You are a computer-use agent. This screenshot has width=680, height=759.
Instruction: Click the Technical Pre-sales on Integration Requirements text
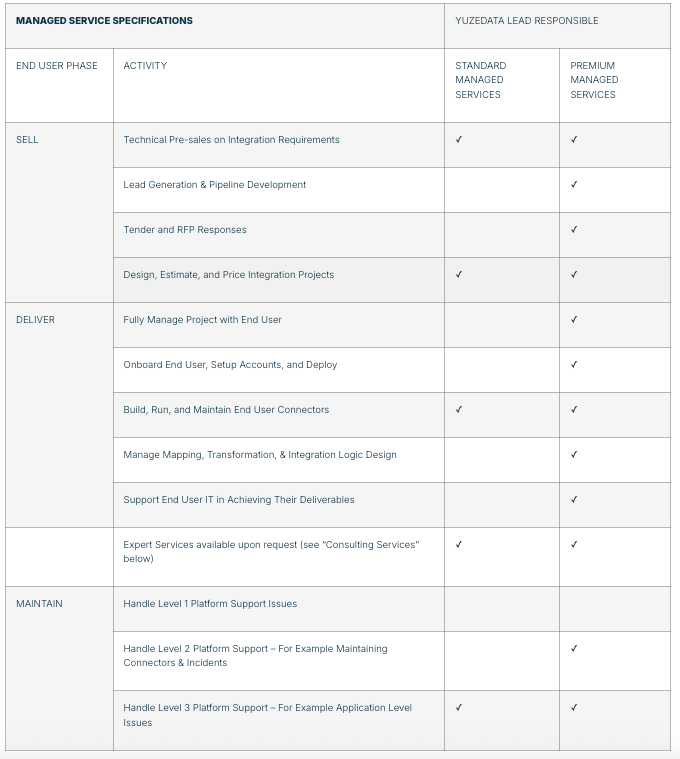click(x=231, y=140)
